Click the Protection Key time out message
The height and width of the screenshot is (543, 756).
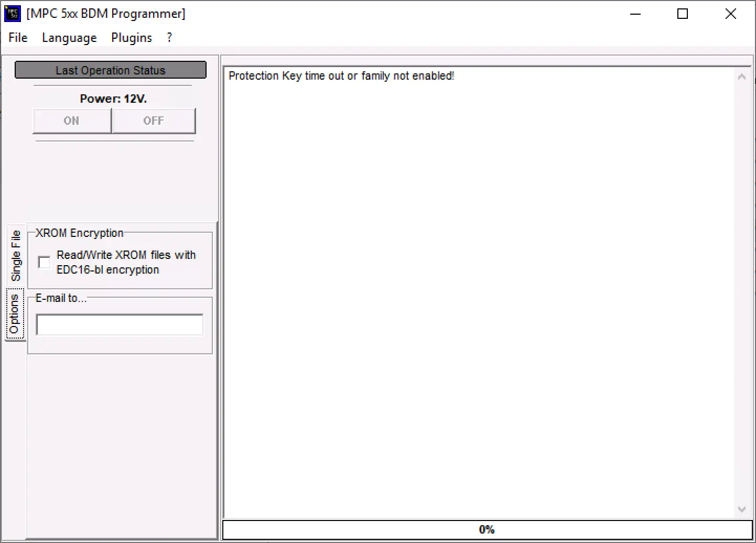pyautogui.click(x=341, y=76)
